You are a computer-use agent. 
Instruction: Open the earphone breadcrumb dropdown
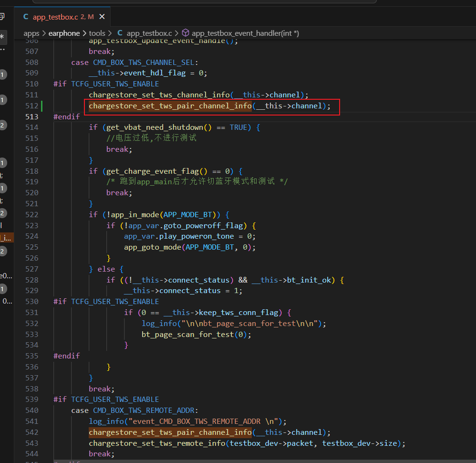[x=64, y=33]
